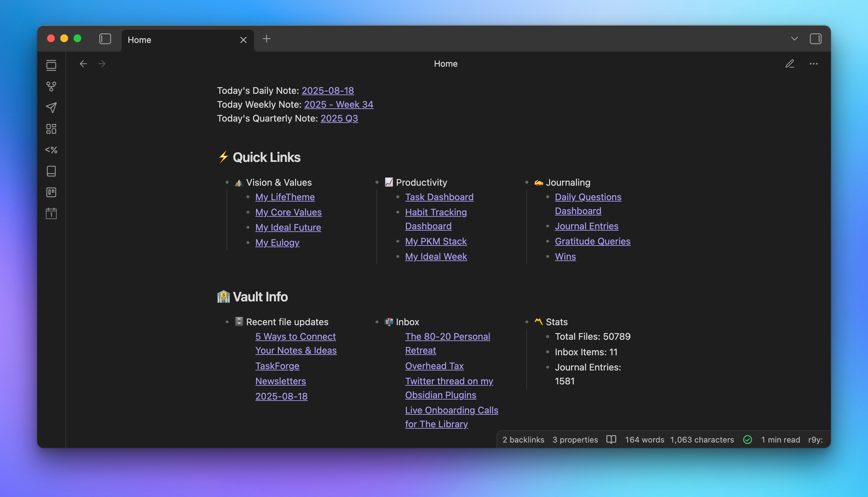Open the Kanban board ribbon icon
The height and width of the screenshot is (497, 868).
coord(51,192)
